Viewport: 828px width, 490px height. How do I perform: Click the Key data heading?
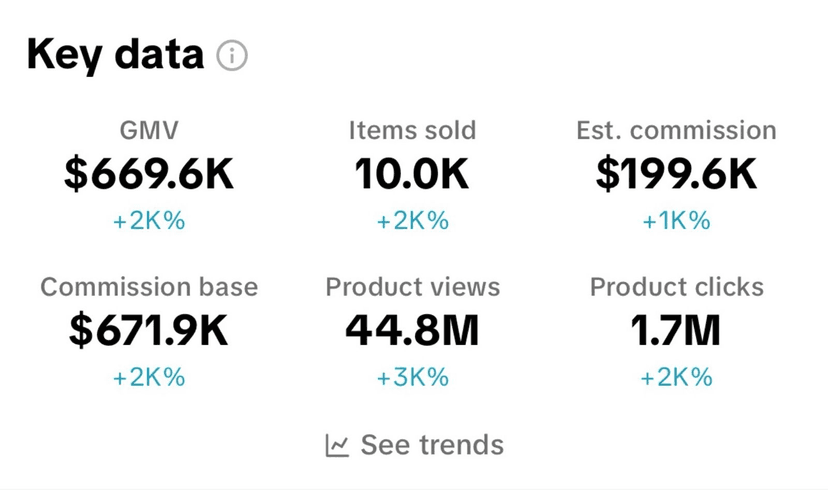click(115, 54)
